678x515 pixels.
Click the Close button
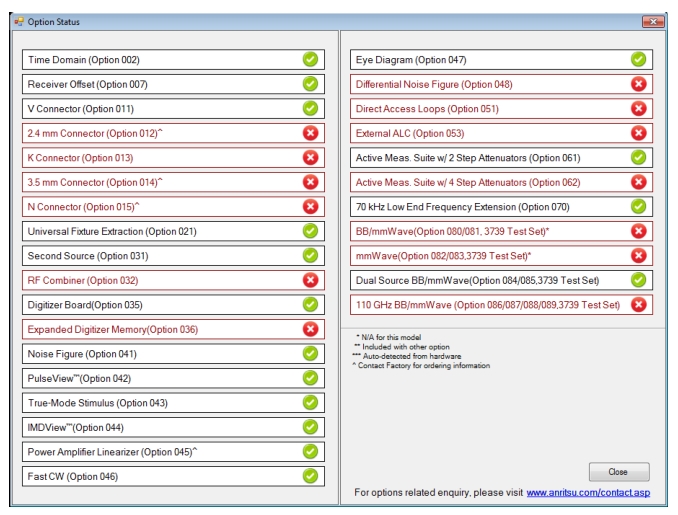pos(619,472)
